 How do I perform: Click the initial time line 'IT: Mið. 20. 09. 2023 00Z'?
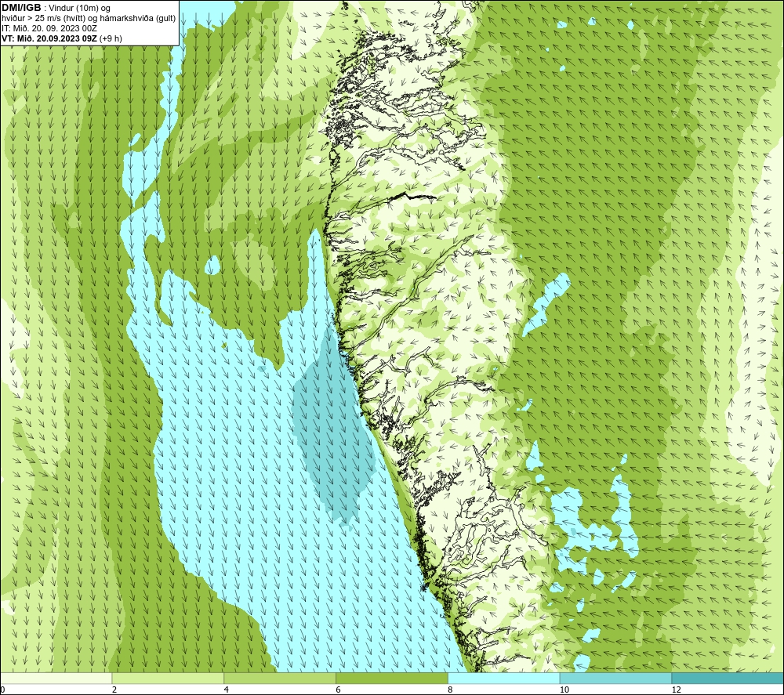click(49, 28)
